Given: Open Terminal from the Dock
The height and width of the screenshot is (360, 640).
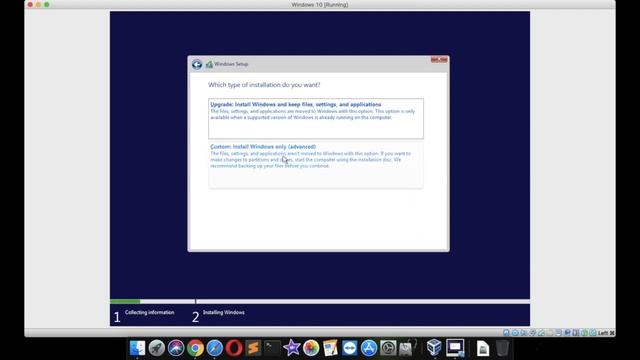Looking at the screenshot, I should (272, 348).
